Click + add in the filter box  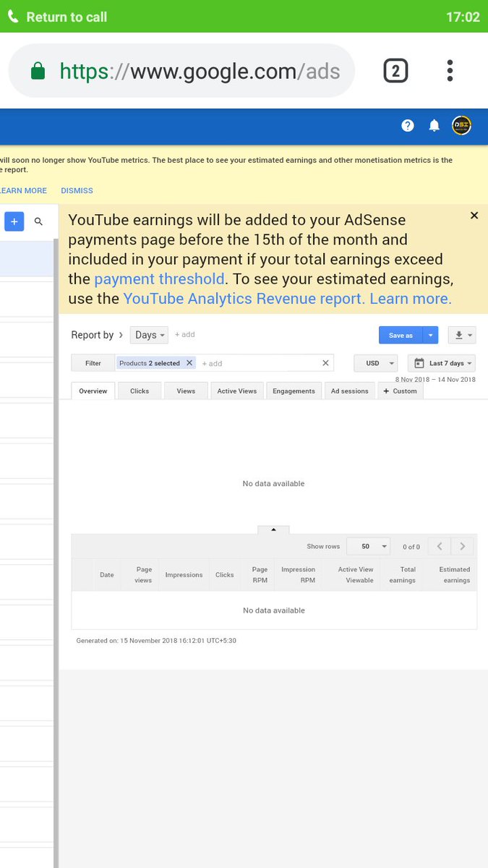(x=212, y=363)
